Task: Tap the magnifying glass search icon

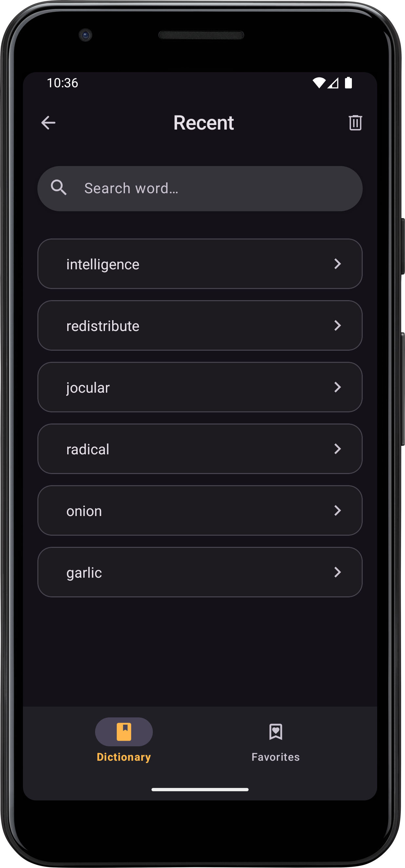Action: tap(59, 187)
